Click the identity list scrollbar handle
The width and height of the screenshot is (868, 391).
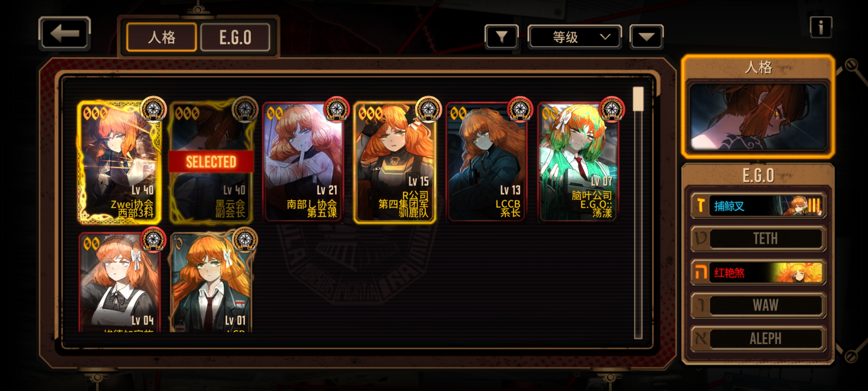coord(638,99)
